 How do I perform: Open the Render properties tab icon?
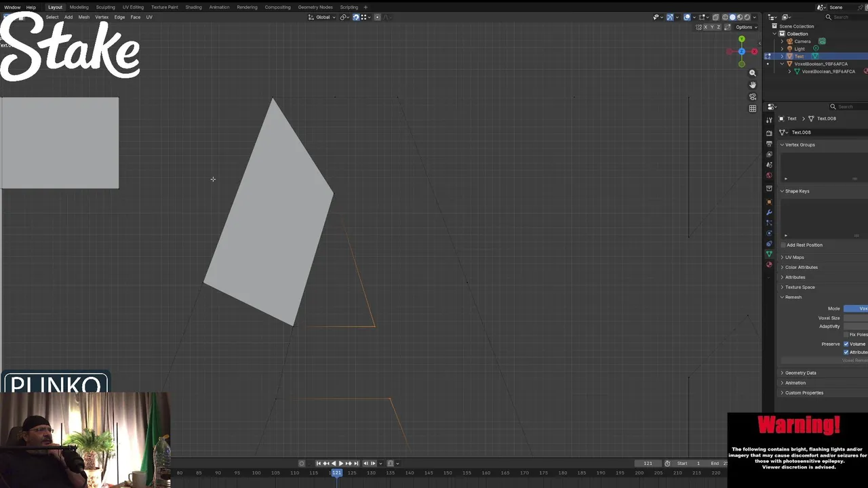coord(769,133)
